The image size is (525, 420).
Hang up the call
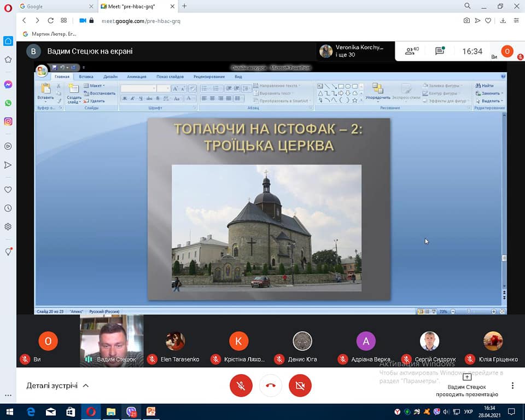(x=270, y=386)
